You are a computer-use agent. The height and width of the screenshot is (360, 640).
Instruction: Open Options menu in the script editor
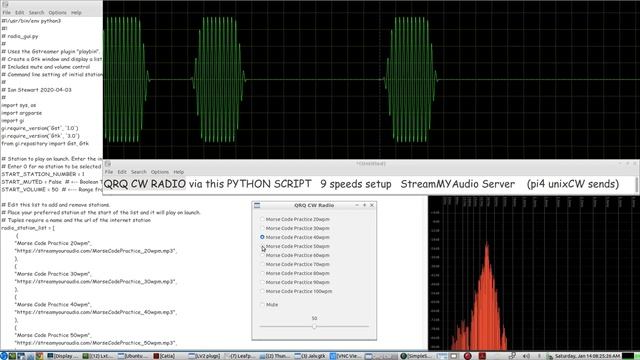point(57,13)
